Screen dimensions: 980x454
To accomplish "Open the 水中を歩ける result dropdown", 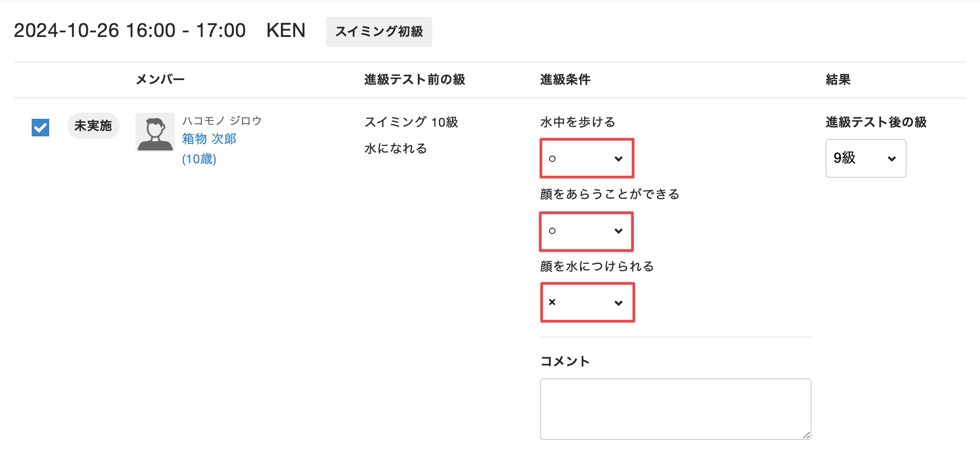I will (x=587, y=158).
